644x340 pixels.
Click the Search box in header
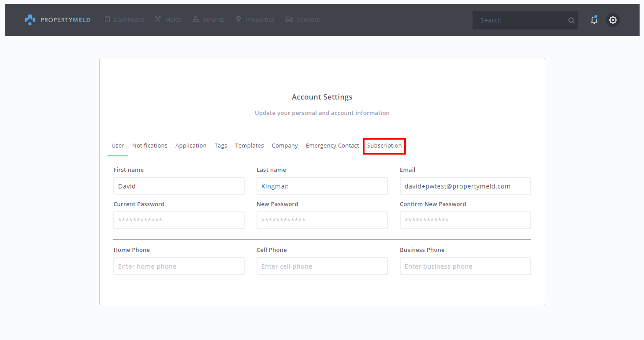click(x=520, y=20)
